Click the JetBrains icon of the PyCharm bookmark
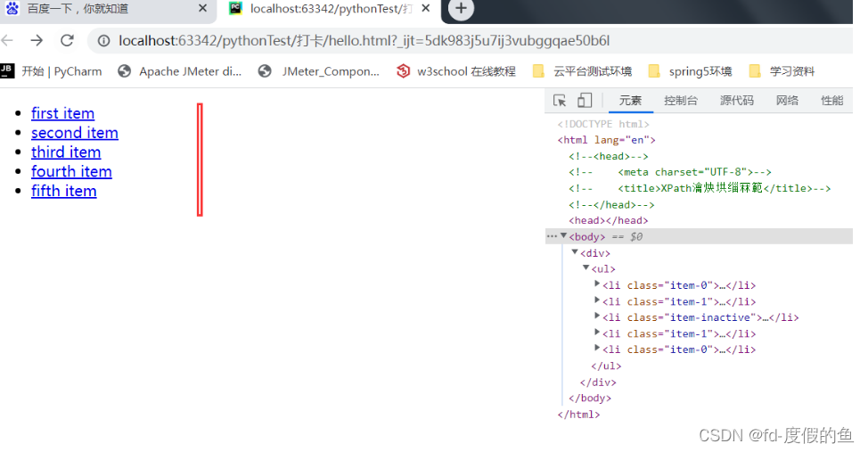This screenshot has height=452, width=868. [x=7, y=70]
